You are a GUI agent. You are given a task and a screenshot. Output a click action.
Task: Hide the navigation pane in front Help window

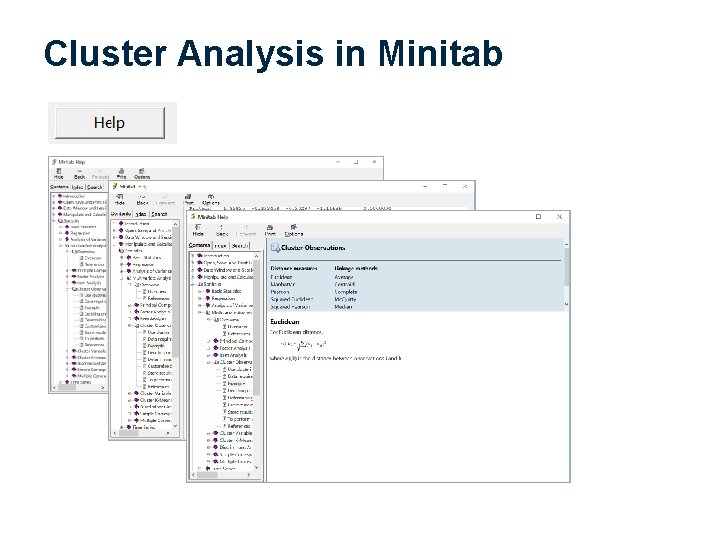click(198, 230)
